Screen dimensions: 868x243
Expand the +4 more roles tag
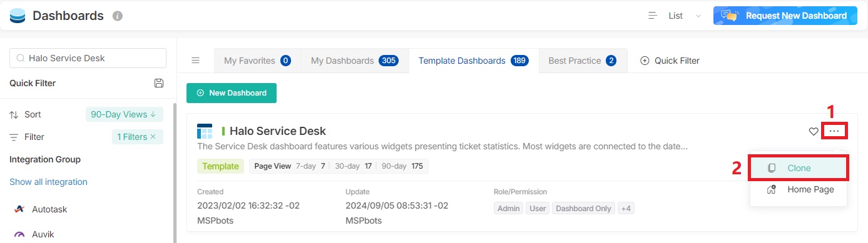click(626, 208)
